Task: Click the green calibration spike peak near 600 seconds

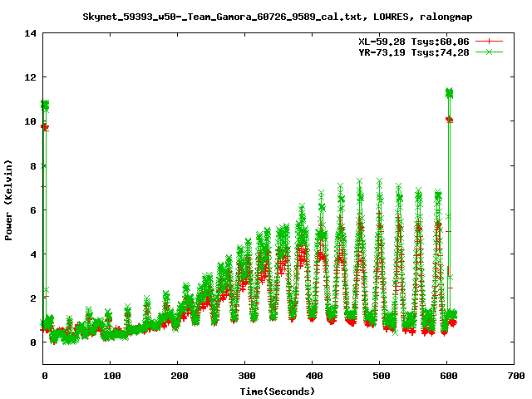Action: coord(449,92)
